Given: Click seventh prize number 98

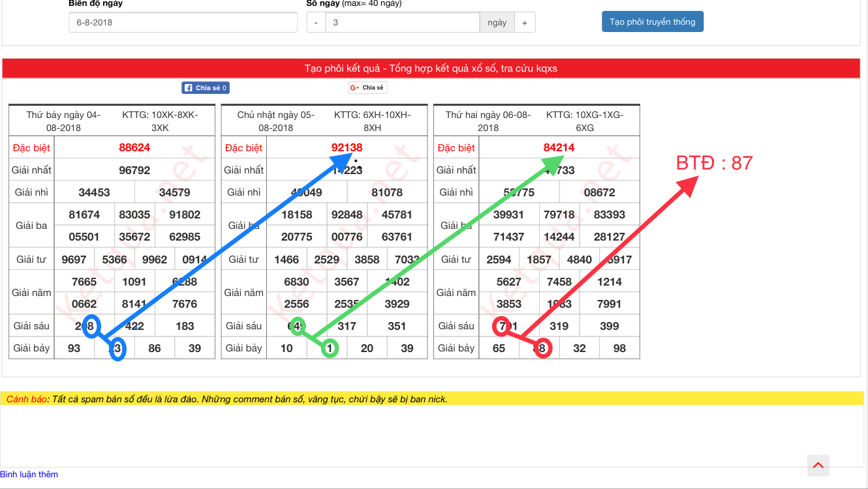Looking at the screenshot, I should click(x=619, y=348).
